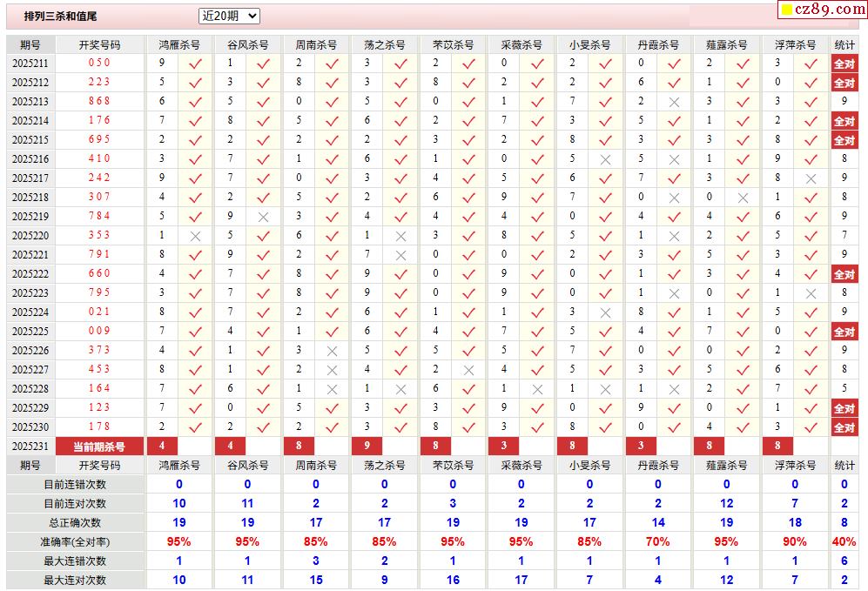Open the 近20期 period dropdown

coord(229,16)
